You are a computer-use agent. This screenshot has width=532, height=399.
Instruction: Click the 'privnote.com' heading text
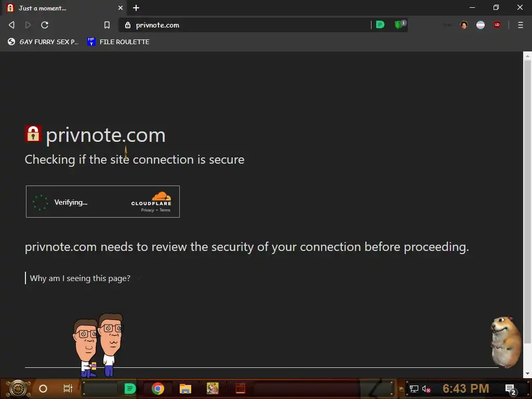pyautogui.click(x=105, y=136)
